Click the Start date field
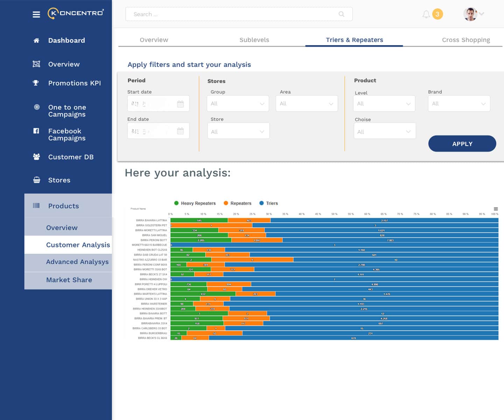The width and height of the screenshot is (504, 420). pyautogui.click(x=158, y=104)
